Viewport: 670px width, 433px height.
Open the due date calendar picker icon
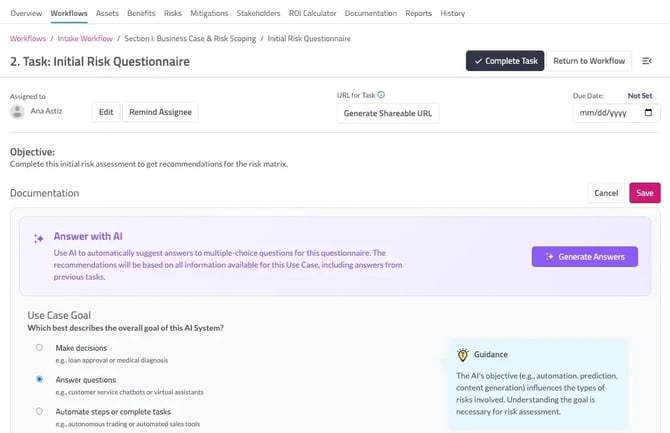[x=648, y=112]
